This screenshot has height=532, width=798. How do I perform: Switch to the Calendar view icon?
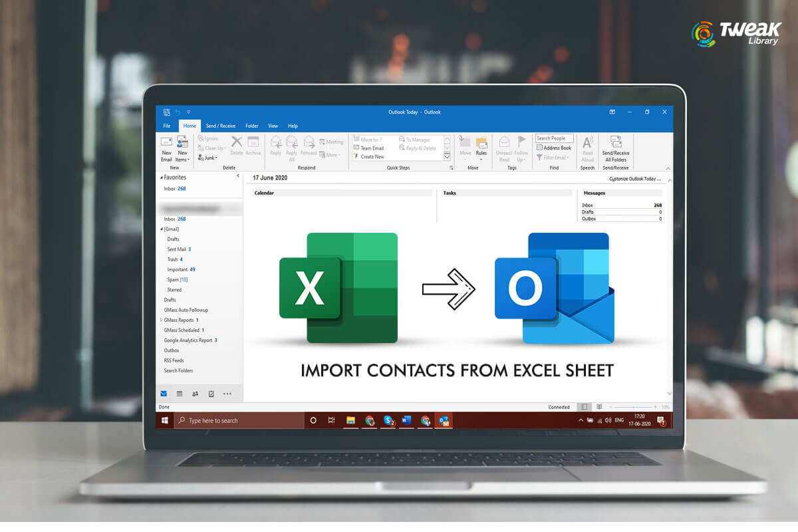coord(180,394)
